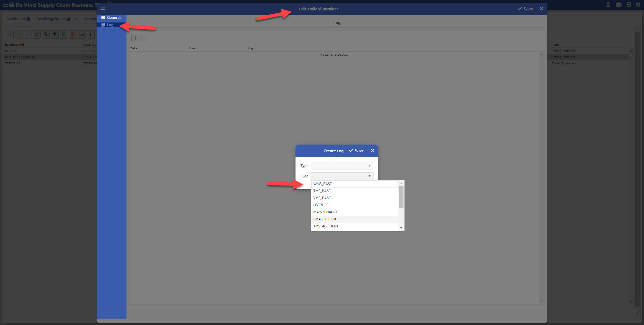Open the three-dot more options toolbar button
This screenshot has width=644, height=325.
coord(91,34)
